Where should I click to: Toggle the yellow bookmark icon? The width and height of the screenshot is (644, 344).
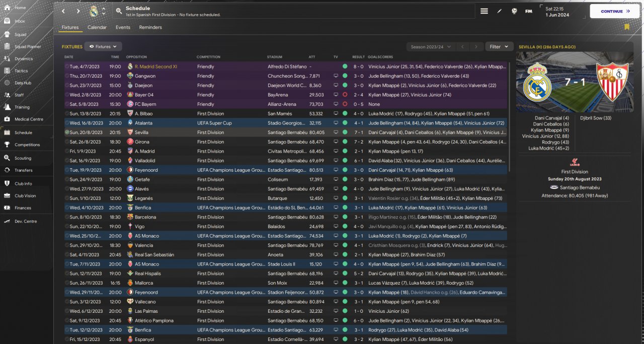(x=627, y=27)
